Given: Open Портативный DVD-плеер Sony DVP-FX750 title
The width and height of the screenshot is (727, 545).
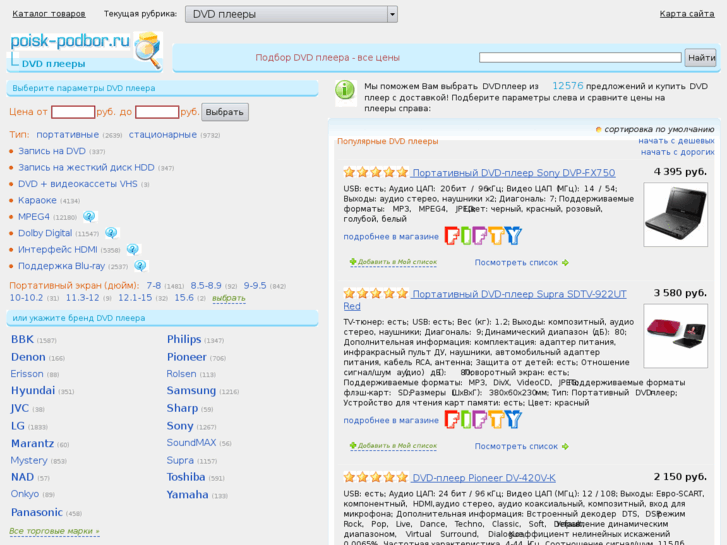Looking at the screenshot, I should click(x=514, y=173).
